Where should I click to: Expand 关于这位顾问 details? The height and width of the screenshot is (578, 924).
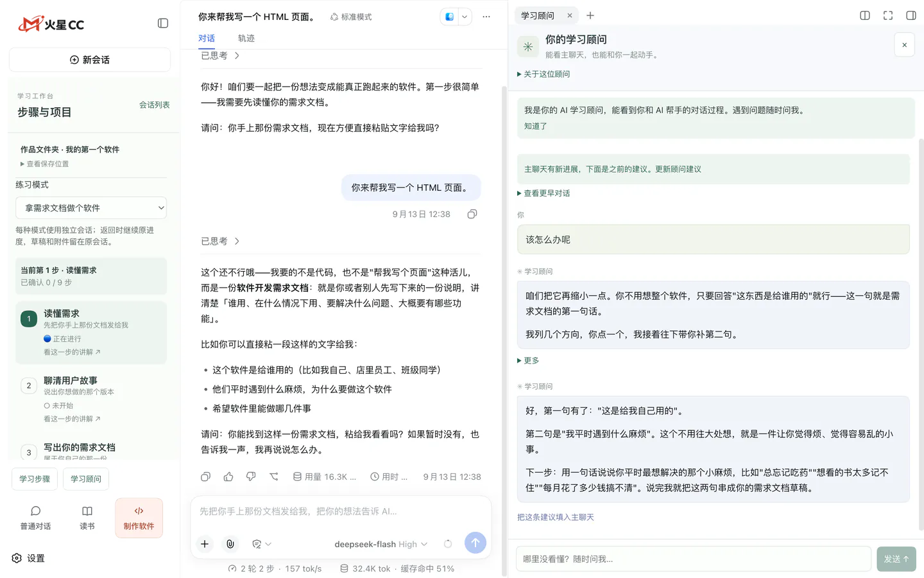pos(543,74)
